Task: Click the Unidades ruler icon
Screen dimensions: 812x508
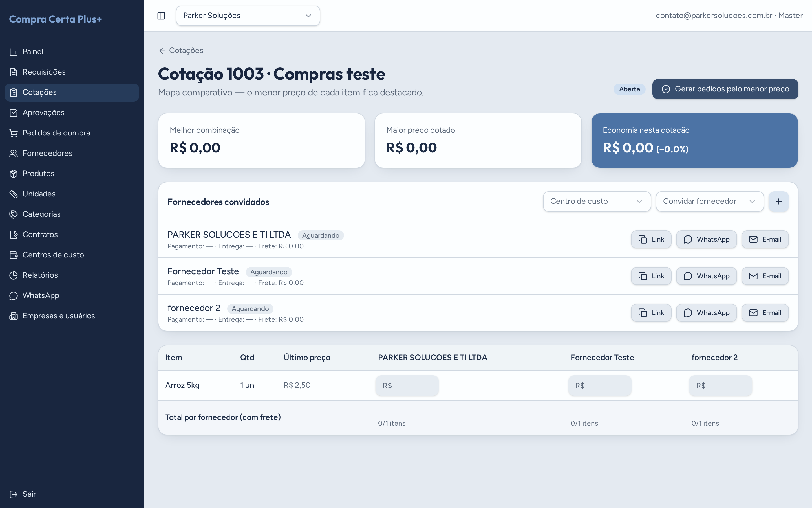Action: (14, 194)
